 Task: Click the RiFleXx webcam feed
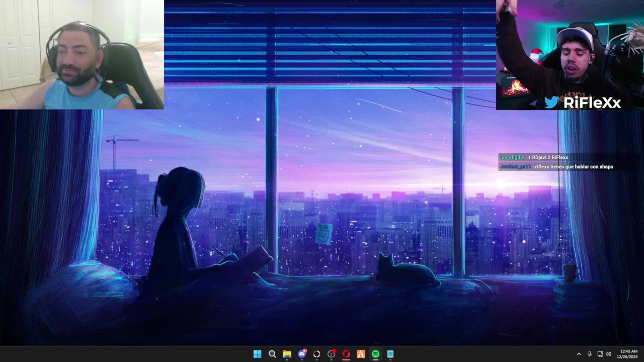click(570, 55)
